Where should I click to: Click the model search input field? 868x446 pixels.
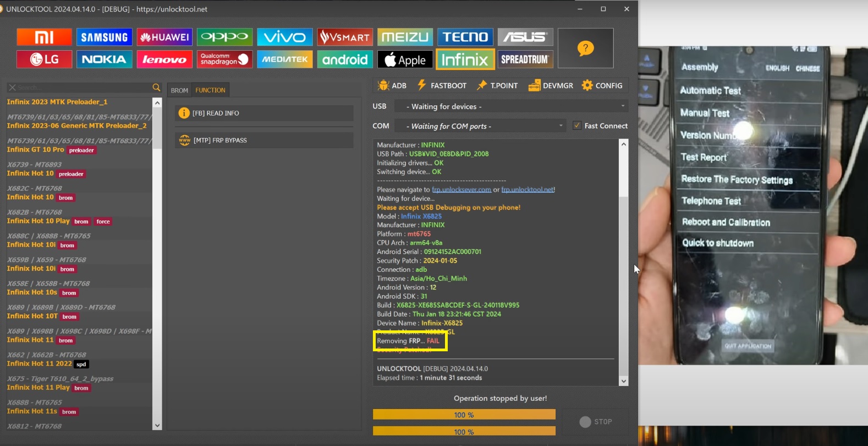(83, 88)
